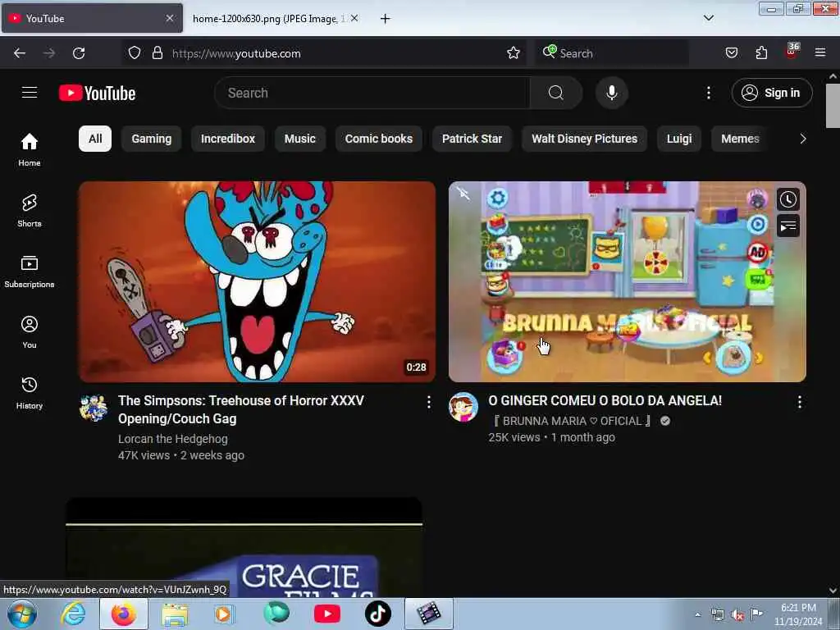Open Shorts in sidebar
The width and height of the screenshot is (840, 630).
pos(30,211)
